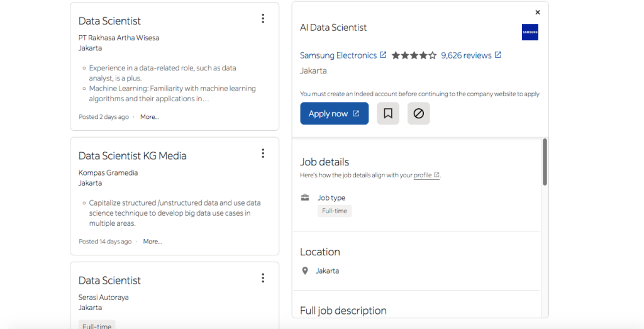The image size is (644, 329).
Task: Click the Job details heading
Action: pos(324,162)
